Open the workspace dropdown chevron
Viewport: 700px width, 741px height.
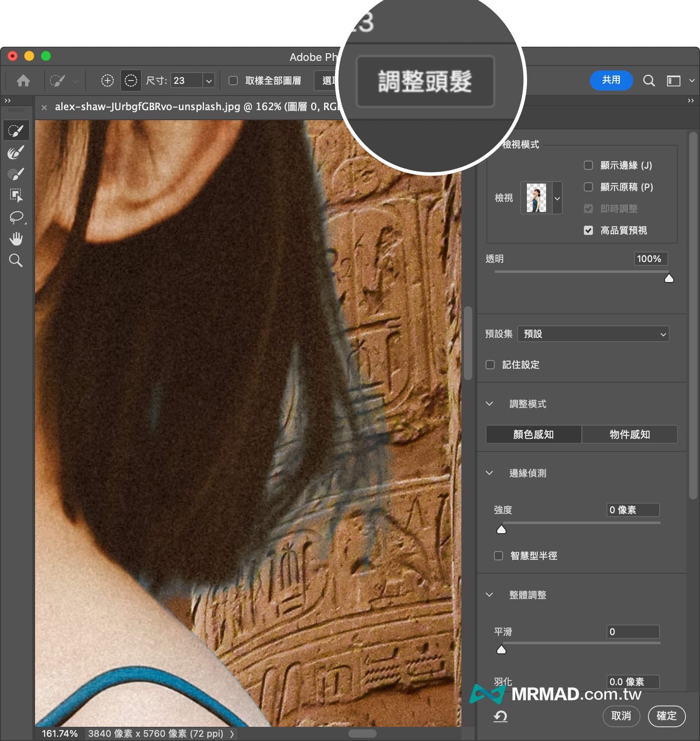click(x=692, y=81)
